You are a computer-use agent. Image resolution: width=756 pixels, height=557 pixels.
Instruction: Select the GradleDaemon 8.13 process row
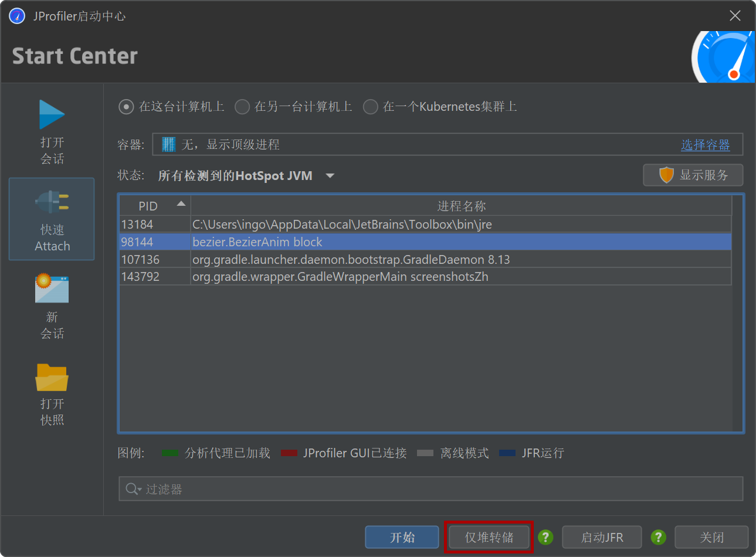point(425,260)
